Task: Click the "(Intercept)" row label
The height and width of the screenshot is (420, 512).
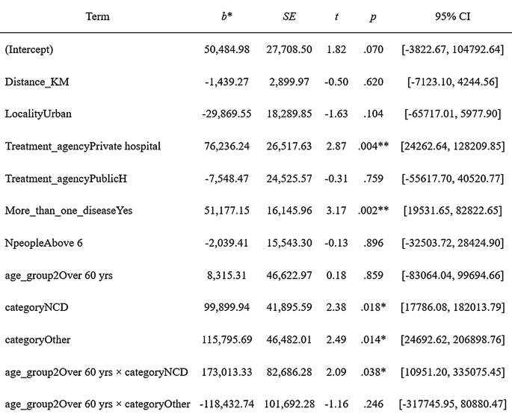Action: tap(30, 49)
